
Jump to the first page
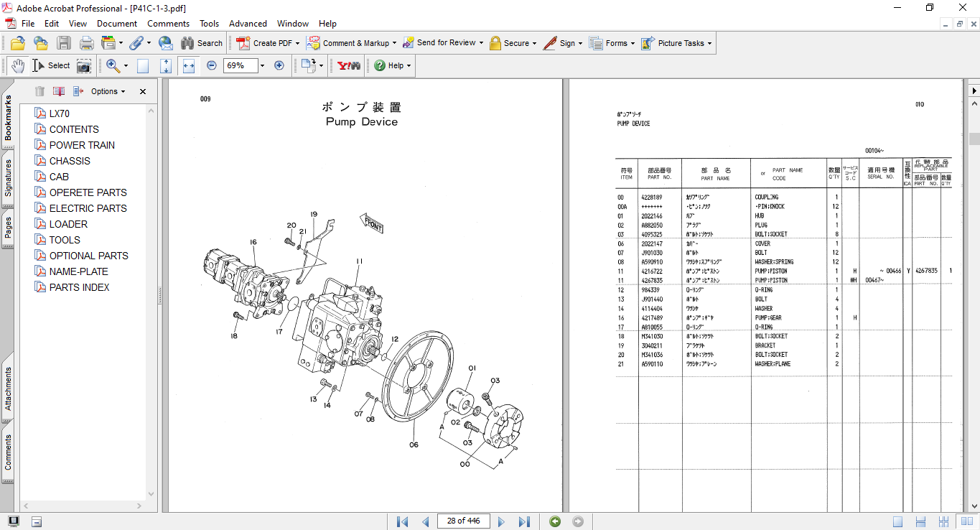coord(402,521)
